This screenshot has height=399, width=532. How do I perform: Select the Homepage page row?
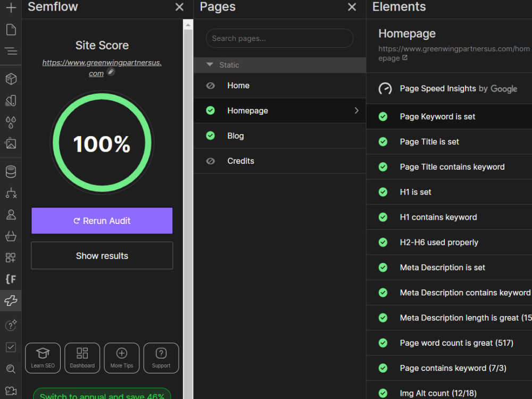point(280,111)
